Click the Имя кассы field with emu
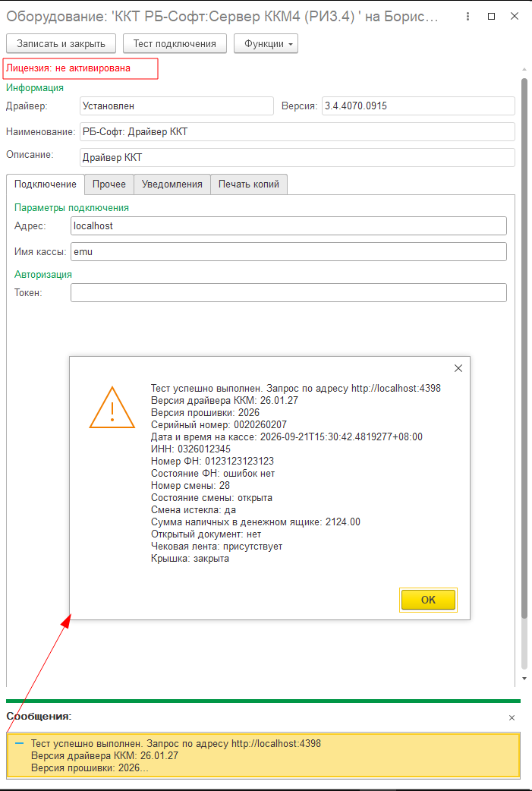Image resolution: width=532 pixels, height=791 pixels. (x=288, y=252)
